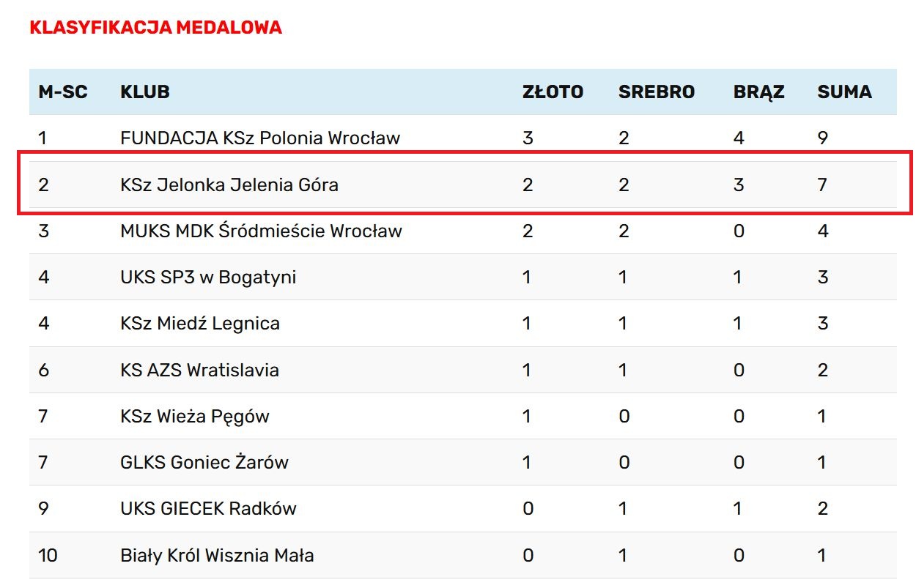Select KSz Miedź Legnica club name
916x588 pixels.
pos(200,324)
